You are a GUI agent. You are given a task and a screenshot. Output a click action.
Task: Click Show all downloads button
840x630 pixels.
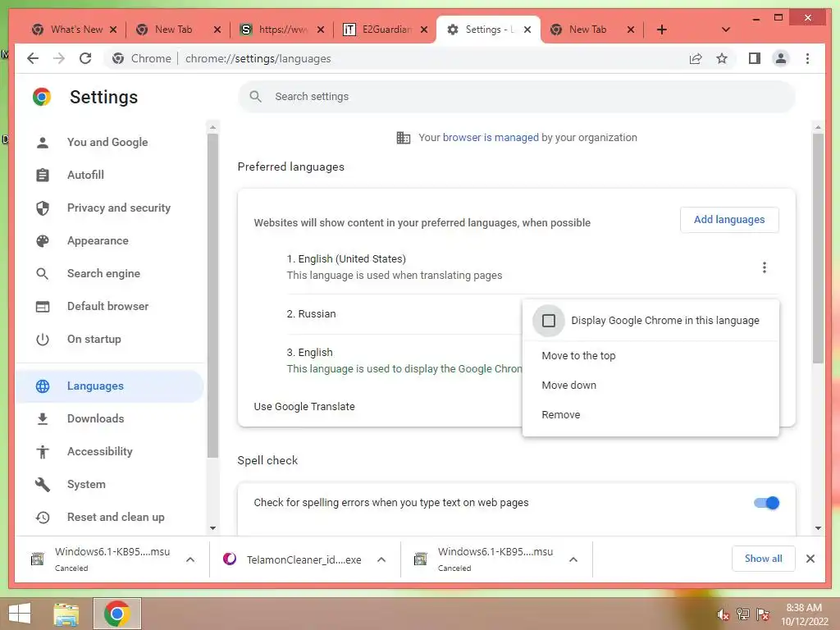763,559
